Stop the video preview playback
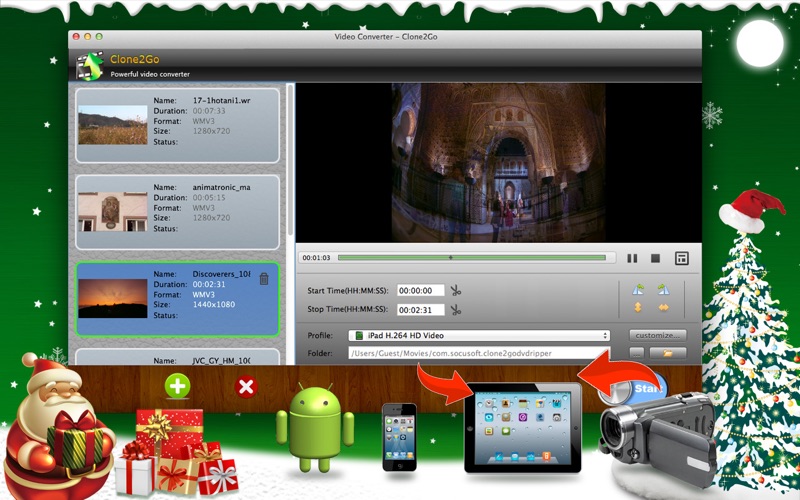Viewport: 800px width, 500px height. (x=656, y=258)
